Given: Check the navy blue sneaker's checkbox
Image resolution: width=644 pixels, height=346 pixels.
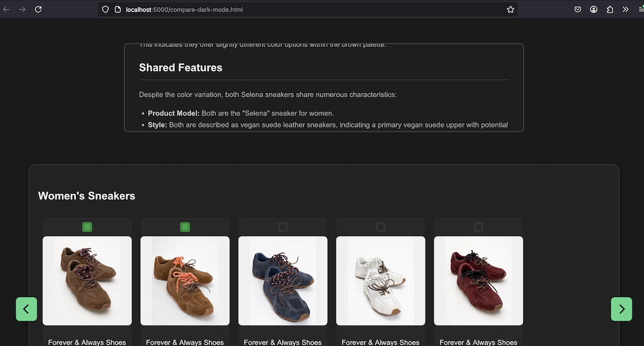Looking at the screenshot, I should tap(283, 227).
